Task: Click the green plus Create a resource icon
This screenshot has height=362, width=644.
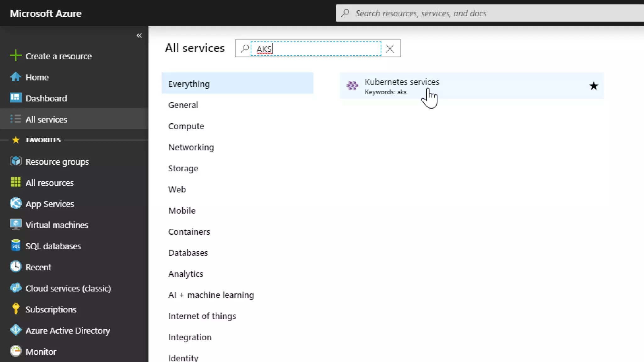Action: pyautogui.click(x=15, y=56)
